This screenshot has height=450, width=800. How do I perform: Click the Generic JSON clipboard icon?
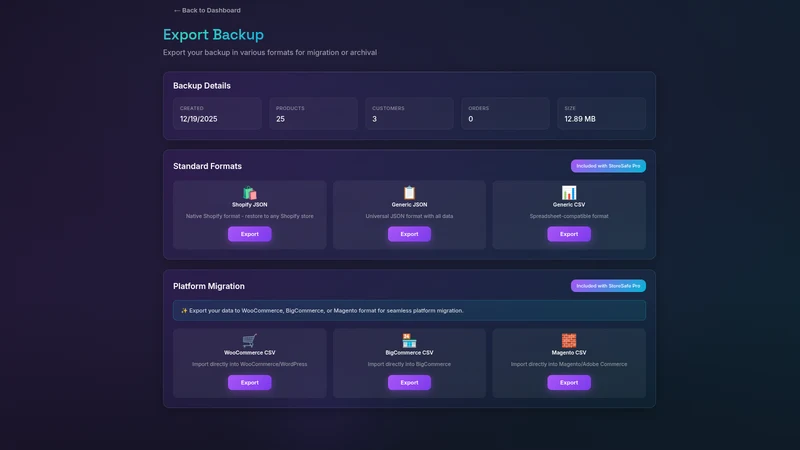(x=409, y=193)
